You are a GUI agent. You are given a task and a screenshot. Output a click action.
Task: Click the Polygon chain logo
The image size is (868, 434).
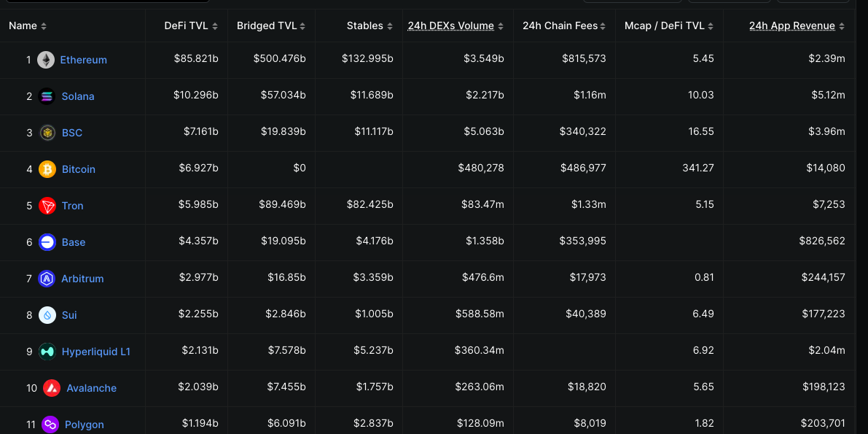[45, 424]
